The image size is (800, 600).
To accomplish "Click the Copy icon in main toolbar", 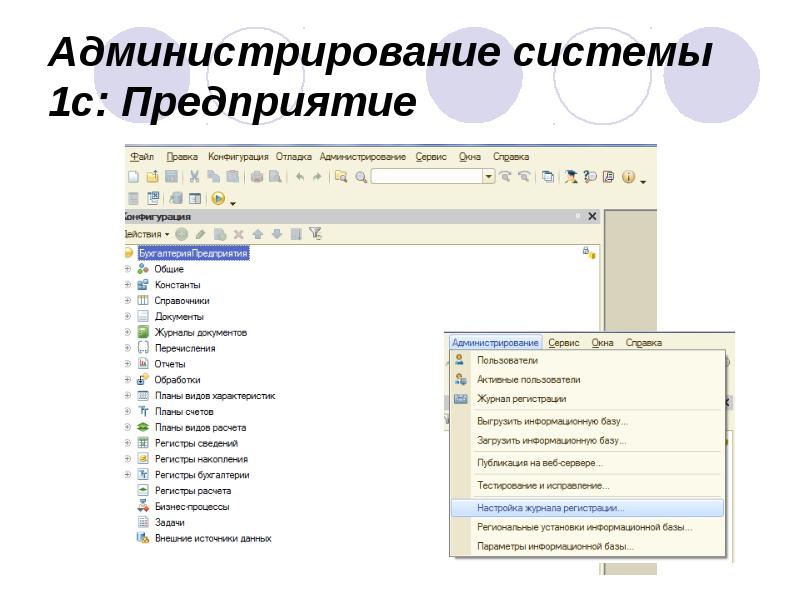I will pyautogui.click(x=213, y=177).
